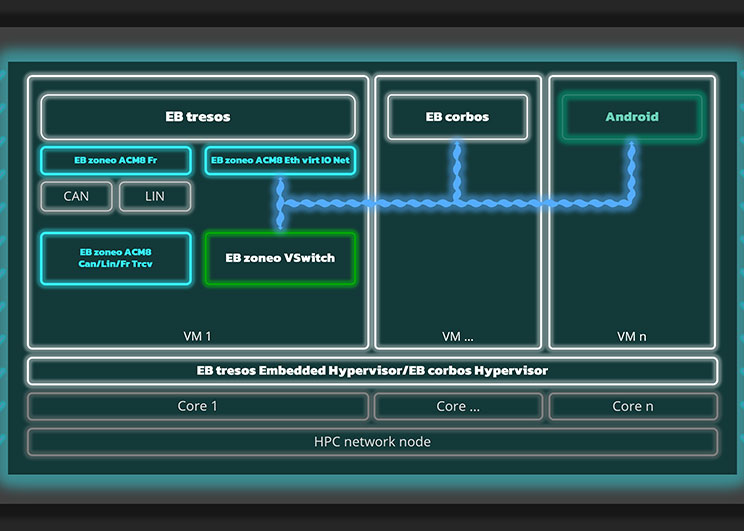Click the EB zoneo VSwitch box

tap(280, 258)
